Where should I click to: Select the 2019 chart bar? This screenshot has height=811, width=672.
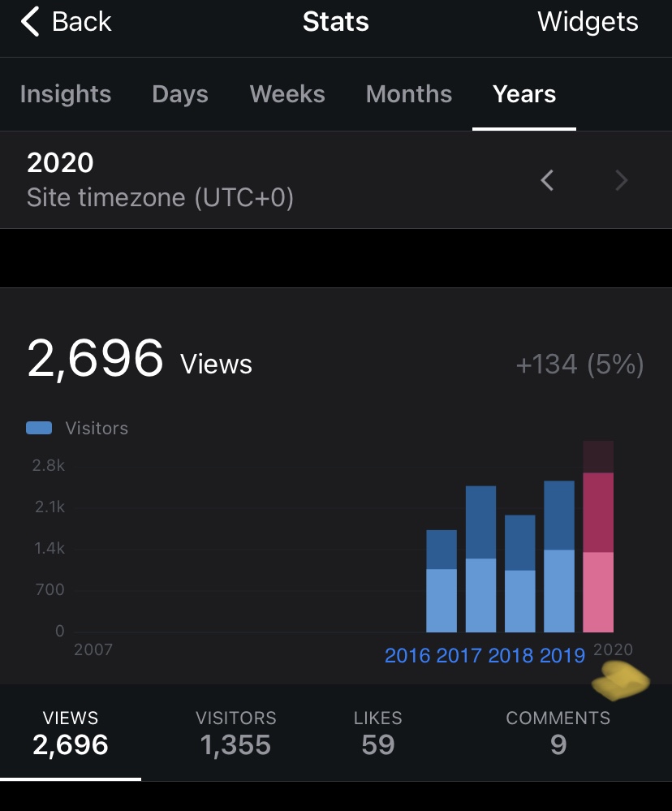559,557
